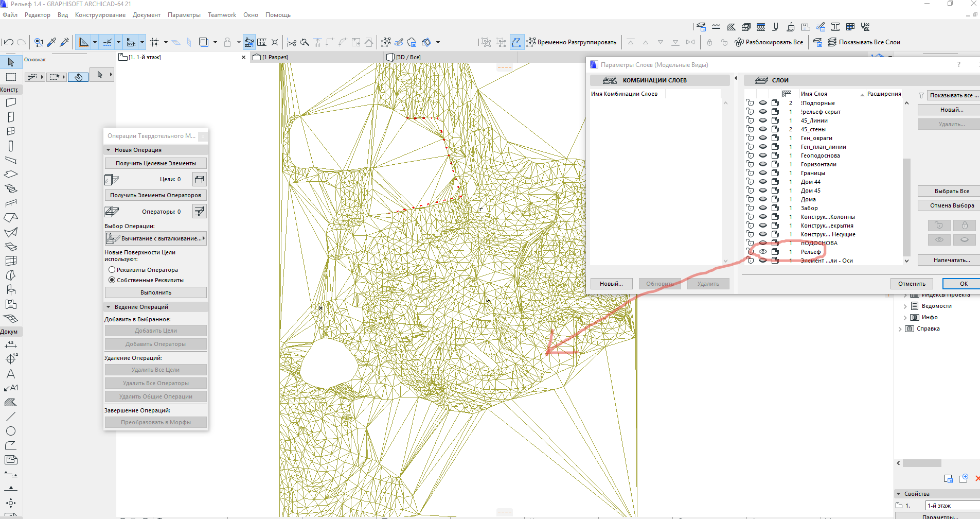980x519 pixels.
Task: Toggle lock for Забор layer
Action: coord(750,208)
